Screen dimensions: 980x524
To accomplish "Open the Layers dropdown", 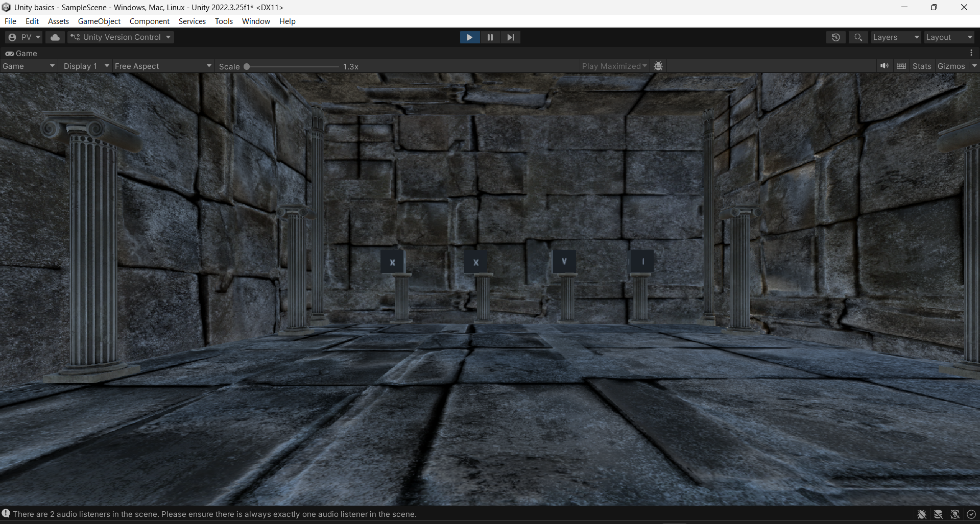I will tap(895, 37).
